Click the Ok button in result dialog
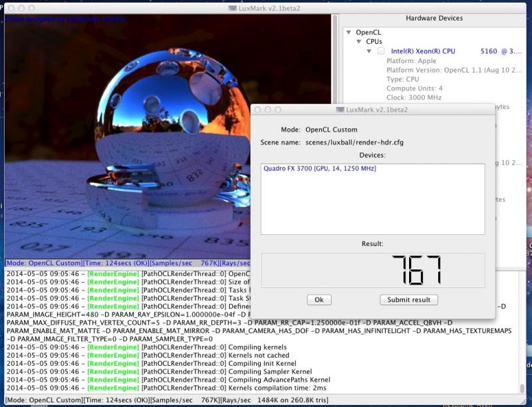This screenshot has width=532, height=407. point(319,300)
